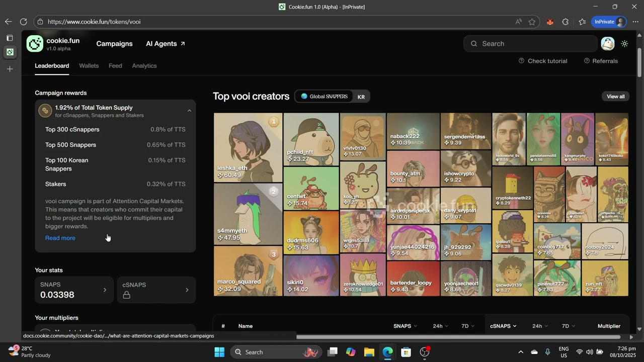
Task: Sort by SNAPS column dropdown
Action: (x=405, y=326)
